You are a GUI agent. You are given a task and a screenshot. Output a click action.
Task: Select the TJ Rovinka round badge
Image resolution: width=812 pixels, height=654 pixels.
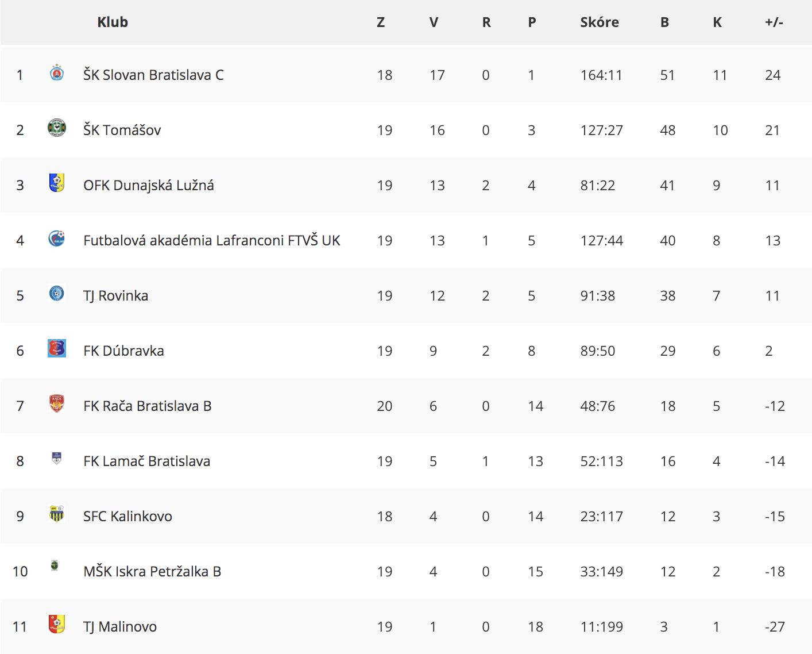56,293
